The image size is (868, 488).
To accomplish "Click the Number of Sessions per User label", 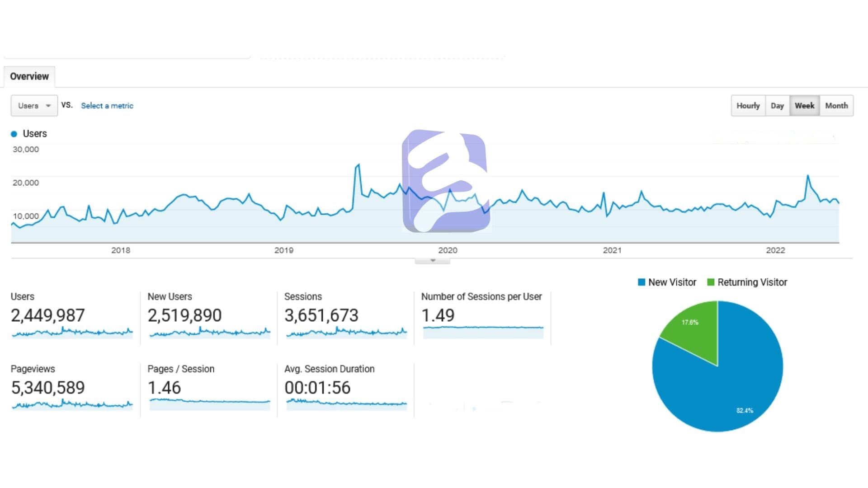I will (x=481, y=297).
